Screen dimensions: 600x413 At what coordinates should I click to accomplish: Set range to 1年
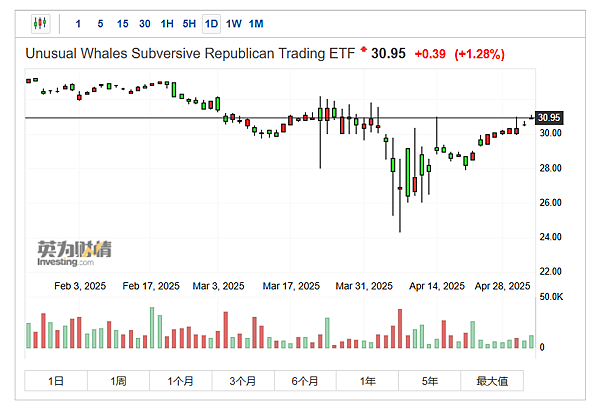368,381
